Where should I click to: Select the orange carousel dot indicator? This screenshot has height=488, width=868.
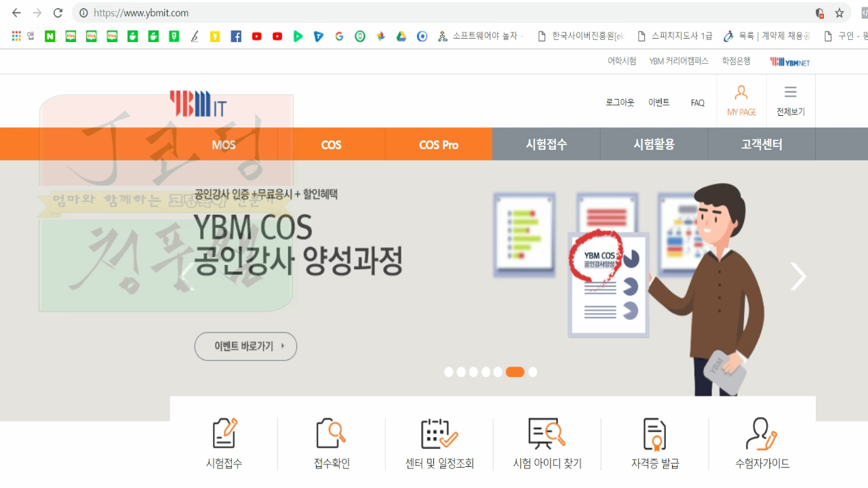(513, 372)
